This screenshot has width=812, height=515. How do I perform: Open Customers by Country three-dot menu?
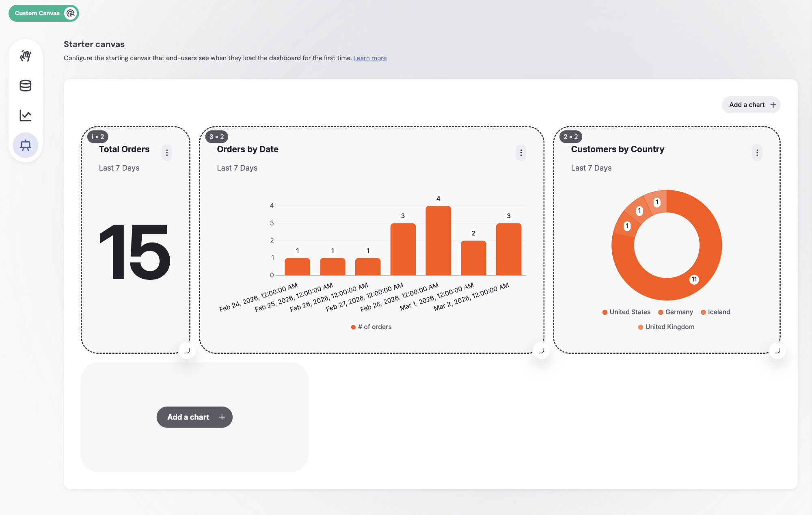pos(757,153)
